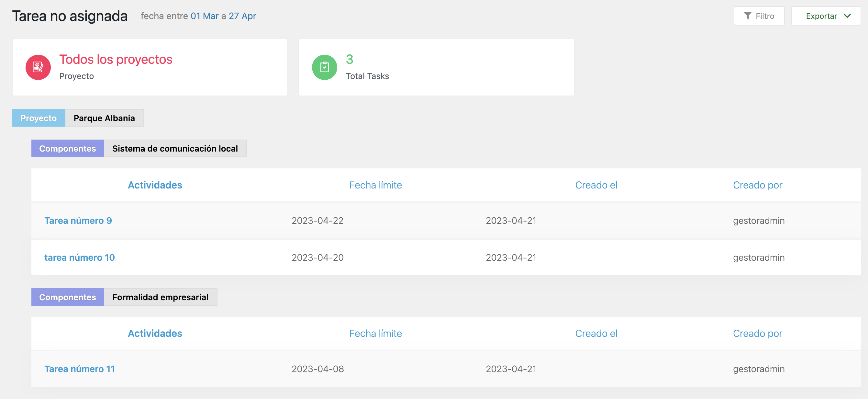Sort first table by Fecha límite

(x=375, y=185)
